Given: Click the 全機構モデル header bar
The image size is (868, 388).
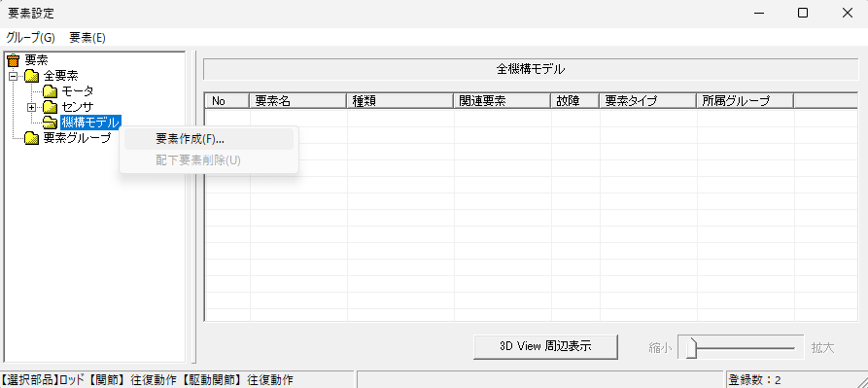Looking at the screenshot, I should tap(531, 70).
